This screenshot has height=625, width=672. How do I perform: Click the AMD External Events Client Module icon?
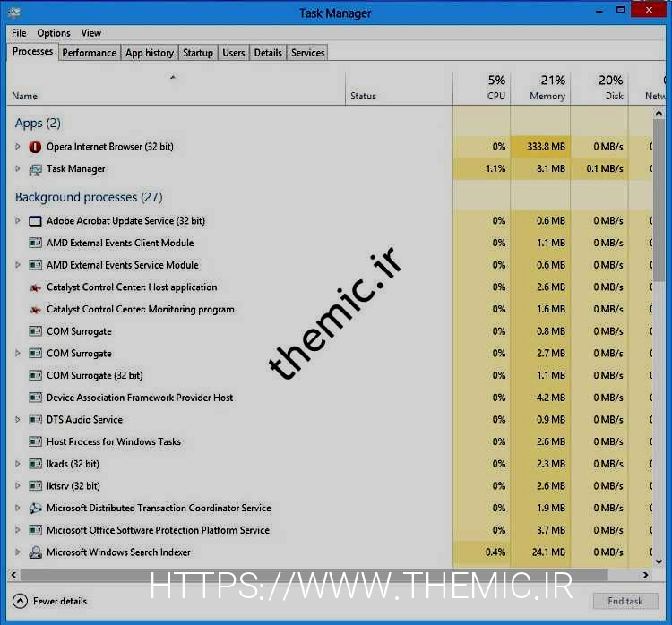click(x=35, y=243)
